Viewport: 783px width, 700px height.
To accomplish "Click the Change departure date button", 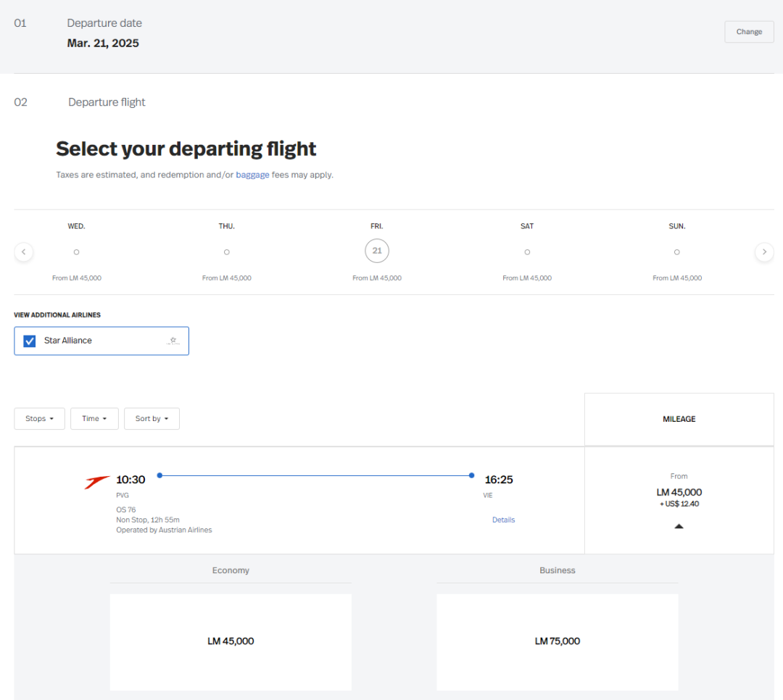I will click(x=749, y=32).
